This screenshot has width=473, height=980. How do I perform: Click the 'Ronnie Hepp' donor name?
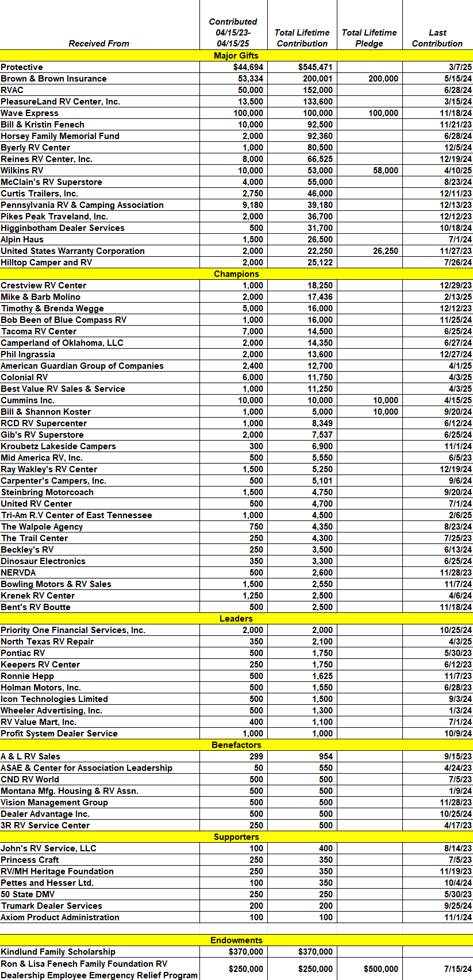point(27,676)
